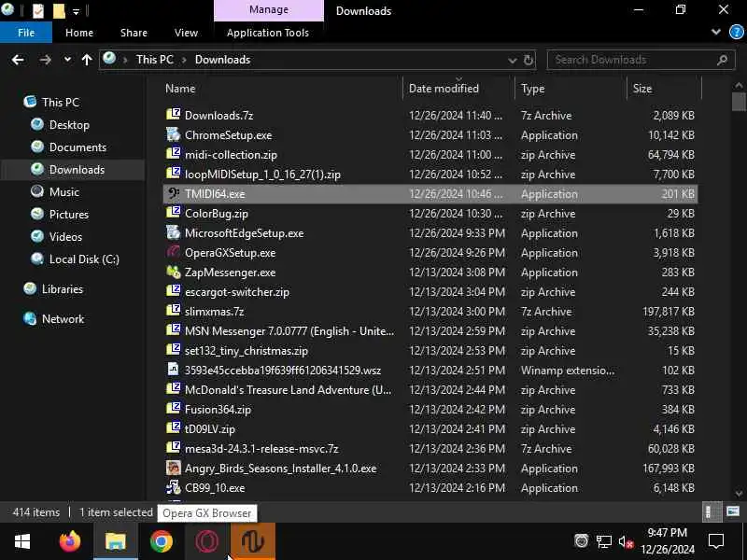The height and width of the screenshot is (560, 747).
Task: Select the Angry_Birds_Seasons_Installer icon
Action: point(174,469)
